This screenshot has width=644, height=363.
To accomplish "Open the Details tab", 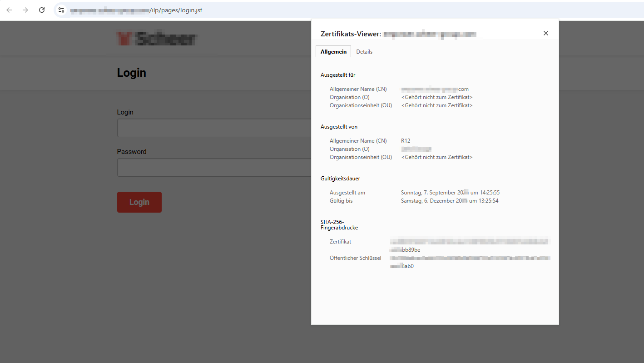I will pos(364,52).
